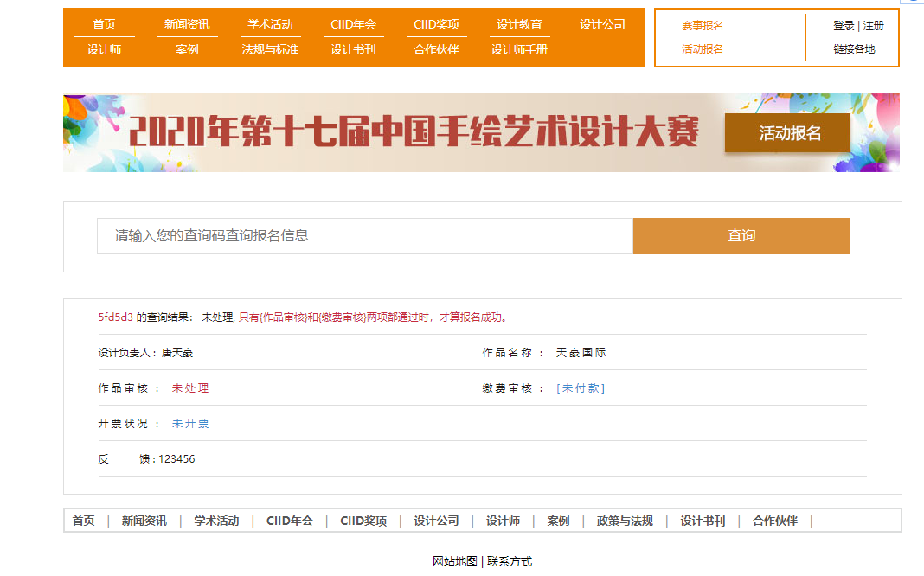Open 设计教育 from the orange menu
Image resolution: width=924 pixels, height=576 pixels.
click(x=519, y=24)
